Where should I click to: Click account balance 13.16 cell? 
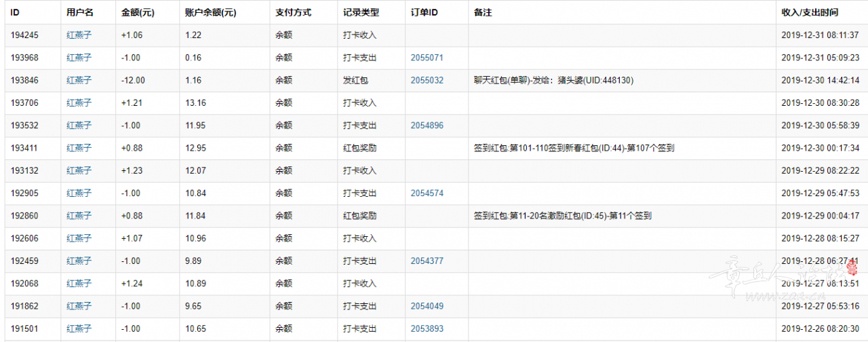pos(224,103)
